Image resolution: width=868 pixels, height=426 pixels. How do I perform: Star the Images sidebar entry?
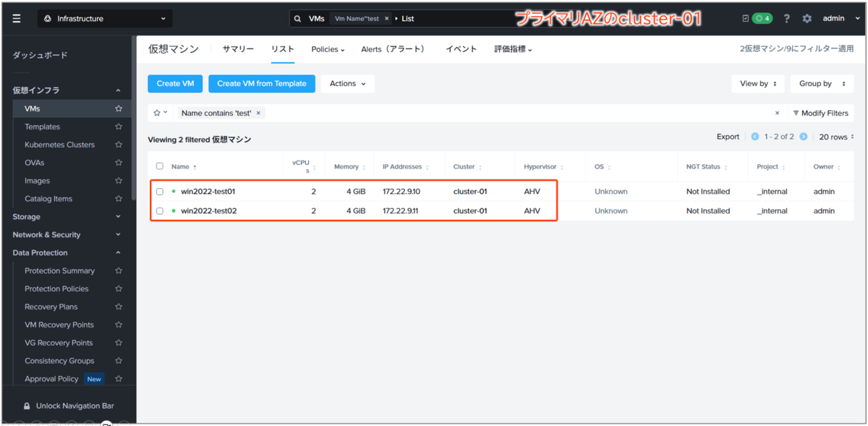[x=119, y=181]
